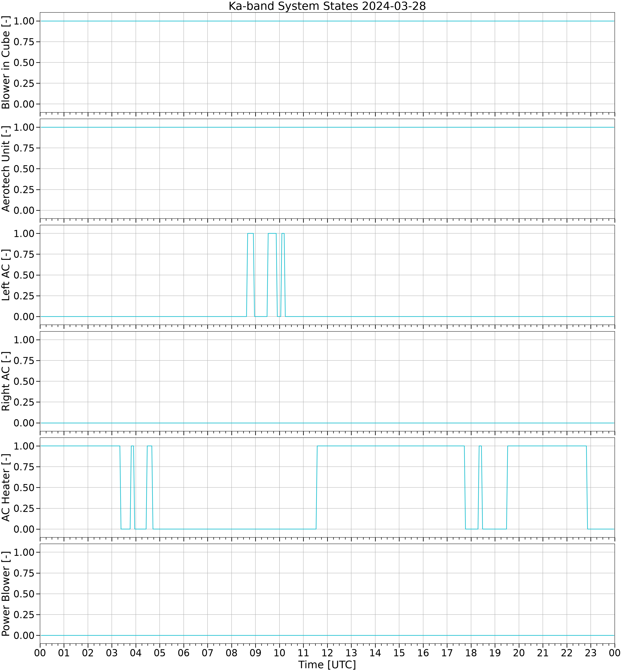
Task: Click the widest Left AC pulse before 10 UTC
Action: point(272,275)
